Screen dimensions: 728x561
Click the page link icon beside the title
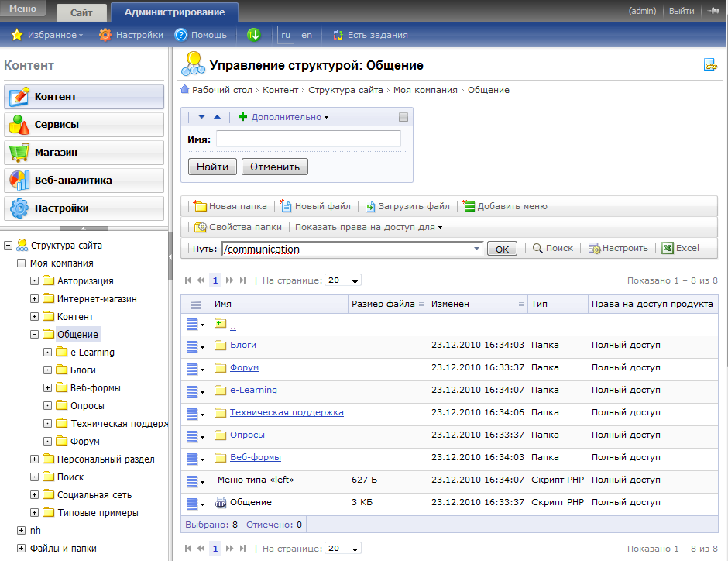pos(710,65)
